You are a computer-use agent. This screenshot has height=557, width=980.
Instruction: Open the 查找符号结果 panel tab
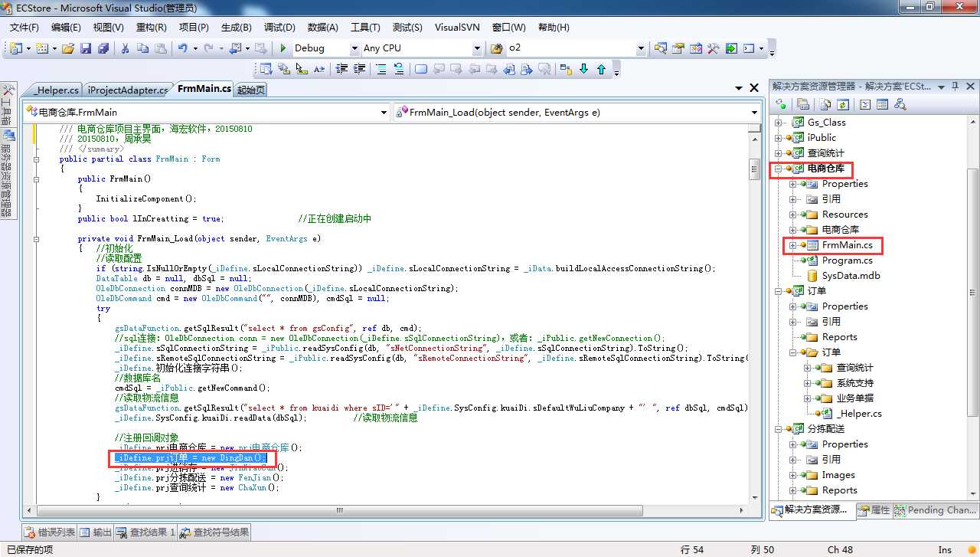pyautogui.click(x=214, y=532)
